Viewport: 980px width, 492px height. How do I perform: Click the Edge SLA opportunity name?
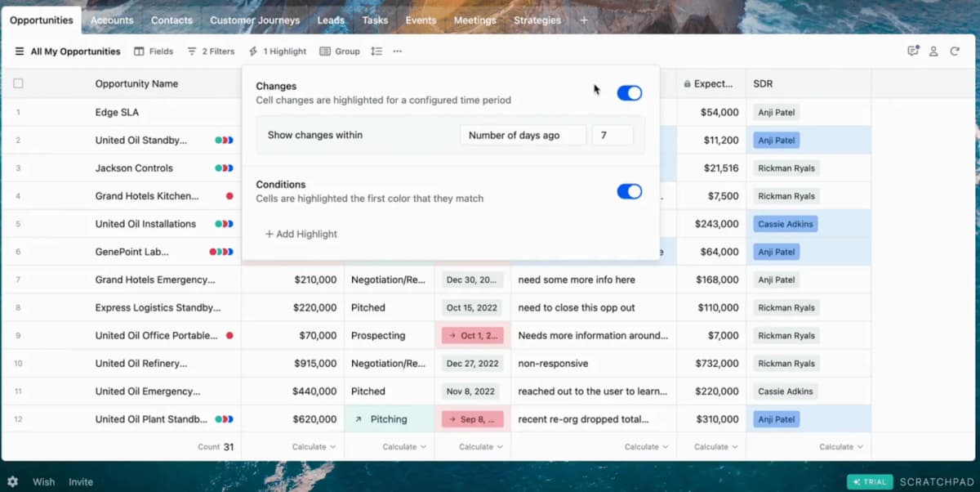pyautogui.click(x=117, y=113)
